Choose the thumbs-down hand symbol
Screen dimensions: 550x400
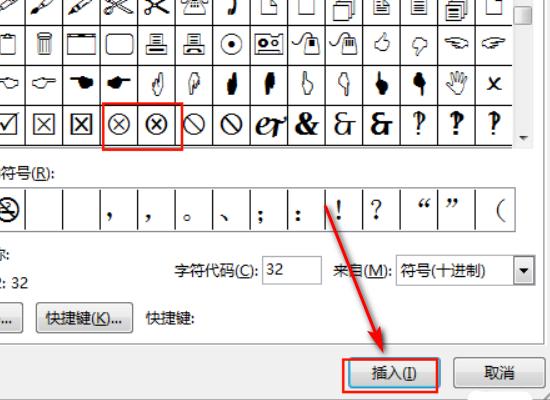(419, 45)
